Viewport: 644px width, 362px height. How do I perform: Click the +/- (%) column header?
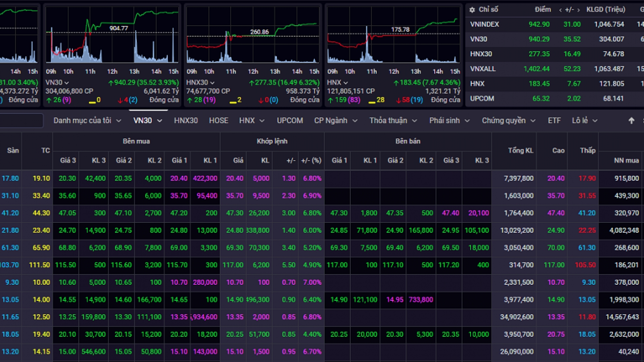click(x=311, y=160)
